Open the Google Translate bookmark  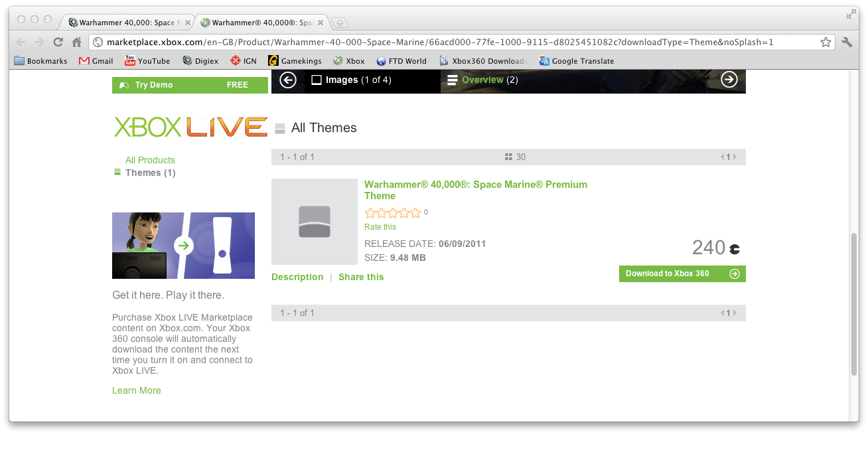pos(577,61)
